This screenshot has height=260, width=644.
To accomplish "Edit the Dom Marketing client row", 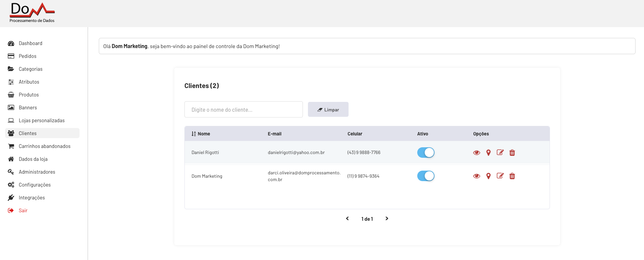I will coord(500,176).
